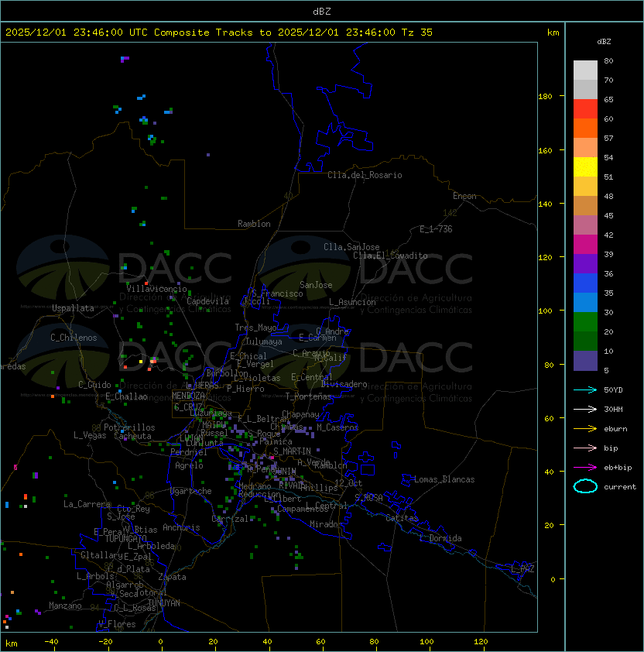Click the white 30HM arrow icon
Viewport: 644px width, 652px height.
click(585, 409)
